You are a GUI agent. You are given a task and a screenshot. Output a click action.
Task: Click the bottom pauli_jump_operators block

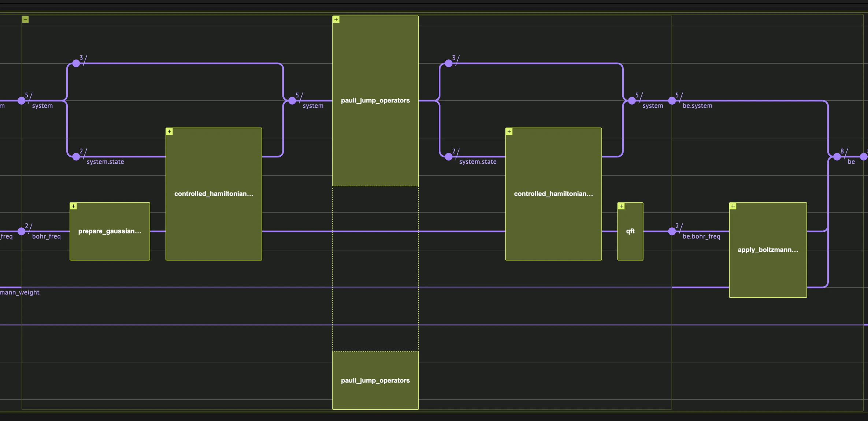click(x=375, y=380)
